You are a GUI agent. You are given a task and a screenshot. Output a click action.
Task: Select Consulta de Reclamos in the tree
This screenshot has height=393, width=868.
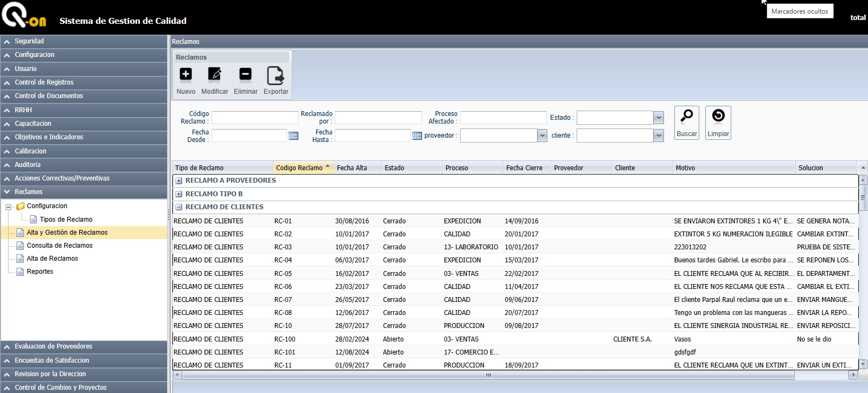point(60,246)
